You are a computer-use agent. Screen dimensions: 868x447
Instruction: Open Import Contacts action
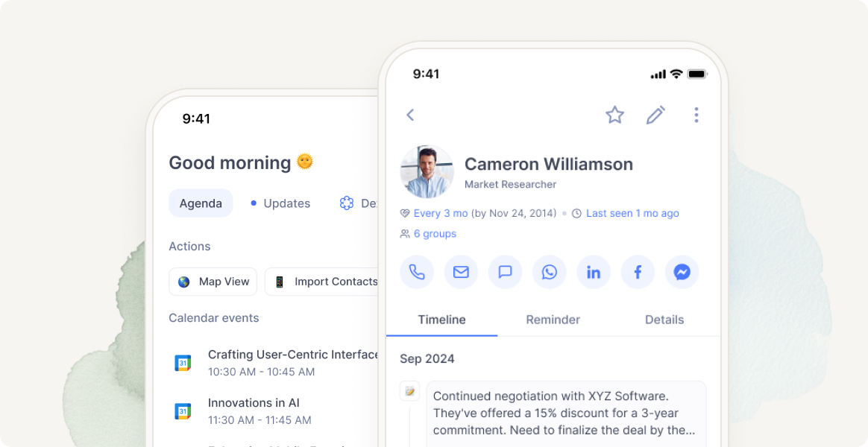pos(323,282)
